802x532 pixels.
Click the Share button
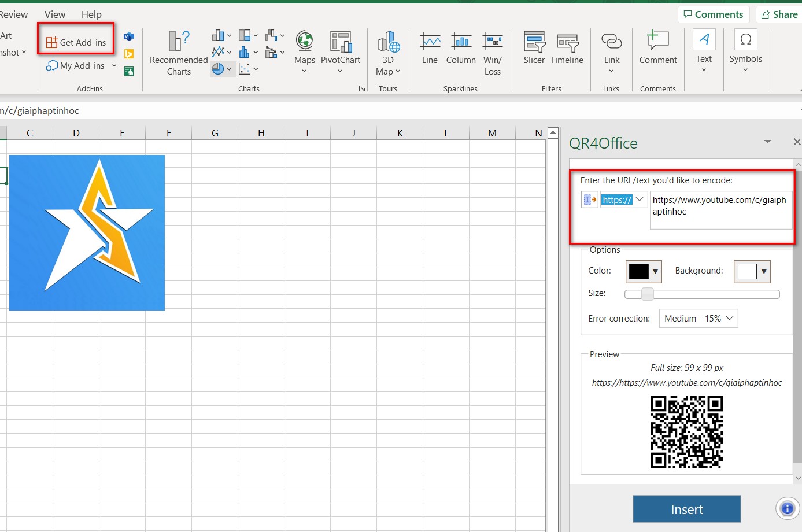(778, 14)
